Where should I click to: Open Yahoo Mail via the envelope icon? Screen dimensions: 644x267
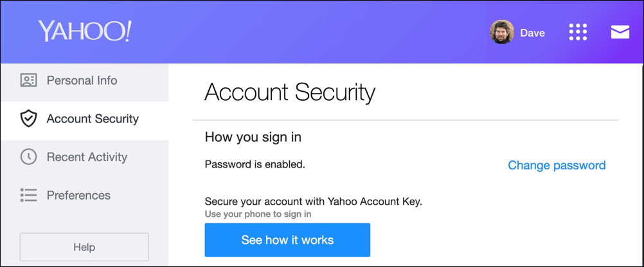[x=620, y=32]
